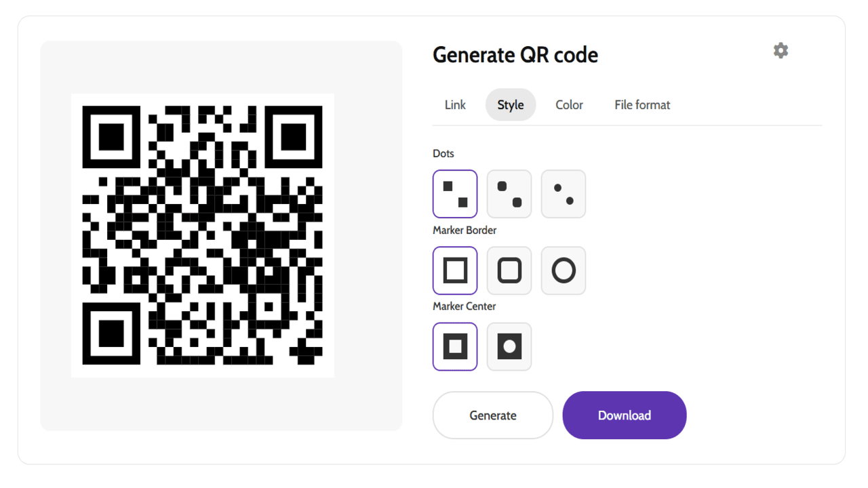Switch to the File format tab
Image resolution: width=868 pixels, height=488 pixels.
[x=642, y=104]
